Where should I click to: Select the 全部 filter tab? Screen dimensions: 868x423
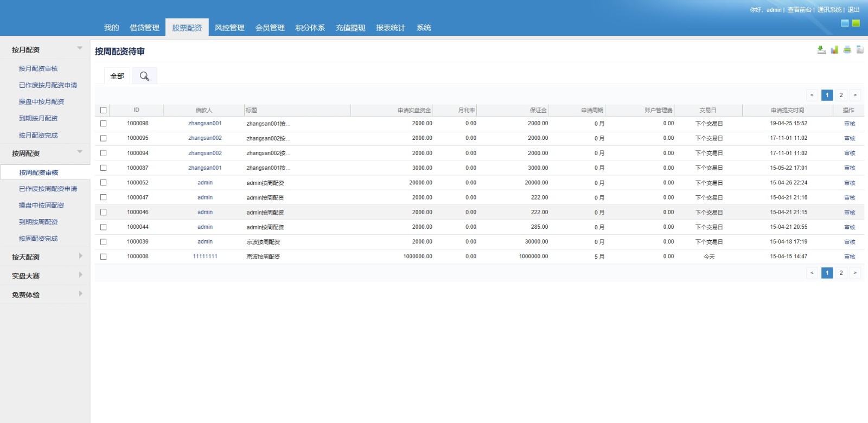117,76
